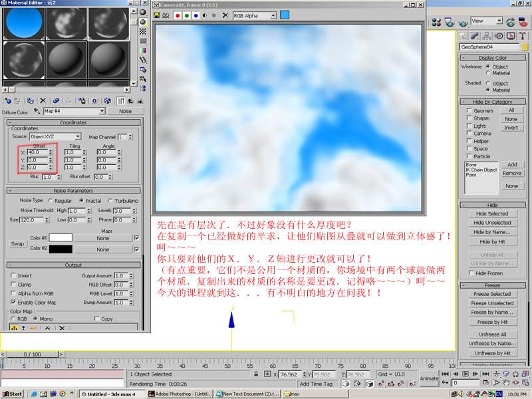This screenshot has height=399, width=532.
Task: Click Quick Render teapot icon
Action: point(463,23)
